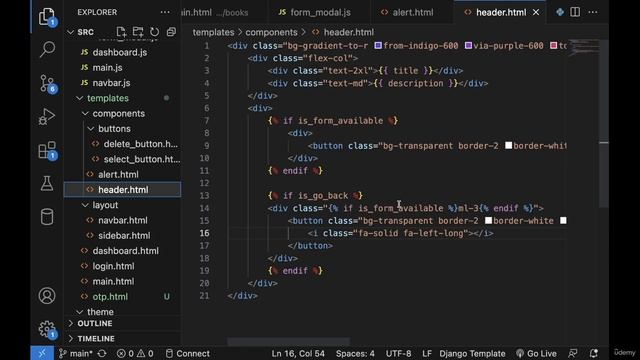The width and height of the screenshot is (640, 360).
Task: Click the editor minimap
Action: [x=584, y=47]
